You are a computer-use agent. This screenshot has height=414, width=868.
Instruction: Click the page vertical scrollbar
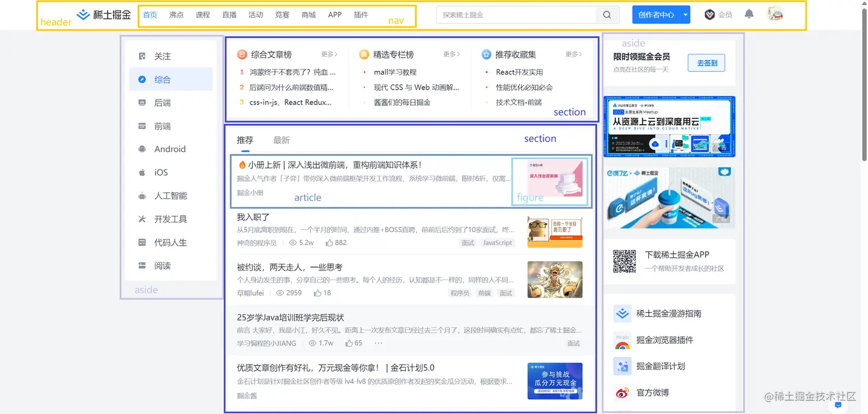click(864, 86)
